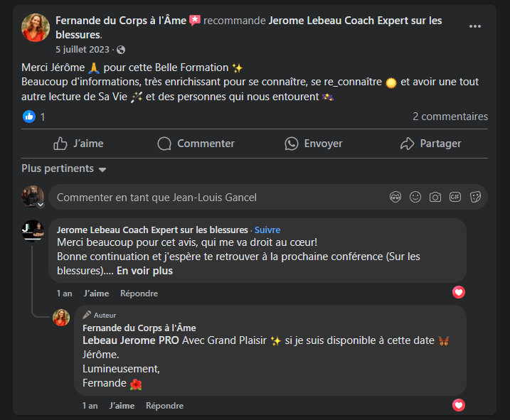Viewport: 510px width, 420px height.
Task: Expand Jerome's comment with En voir plus
Action: 144,271
